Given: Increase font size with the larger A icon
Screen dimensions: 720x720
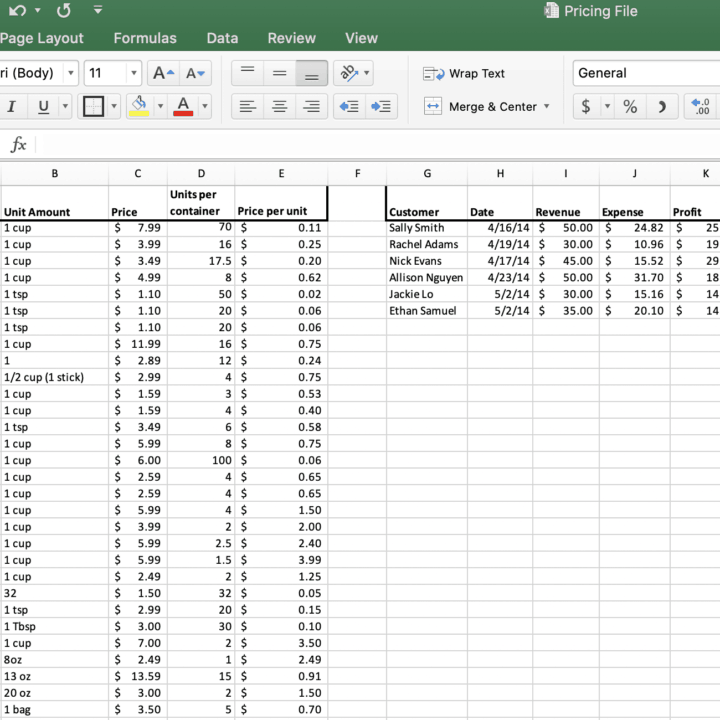Looking at the screenshot, I should tap(163, 73).
